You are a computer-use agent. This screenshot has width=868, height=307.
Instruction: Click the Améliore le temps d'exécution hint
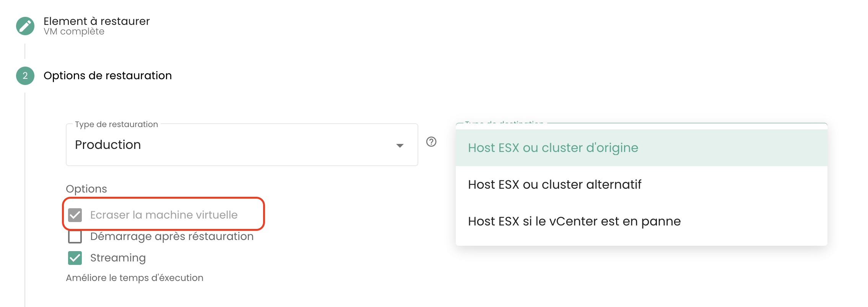pos(134,278)
